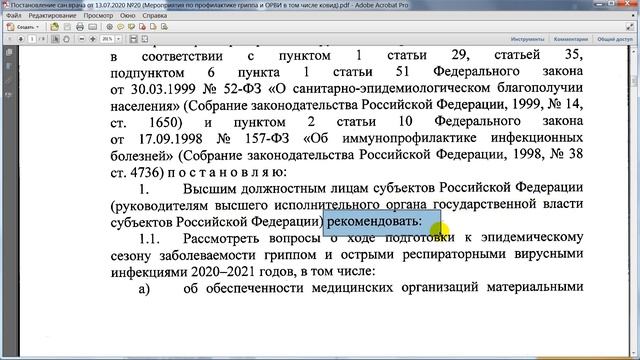Add a sticky note comment
The width and height of the screenshot is (640, 360).
tap(120, 27)
